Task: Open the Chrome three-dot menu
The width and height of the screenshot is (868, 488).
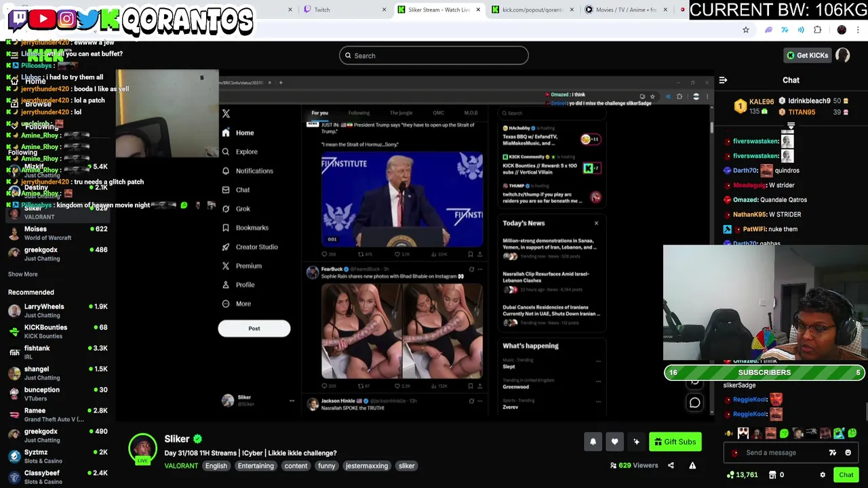Action: pyautogui.click(x=859, y=30)
